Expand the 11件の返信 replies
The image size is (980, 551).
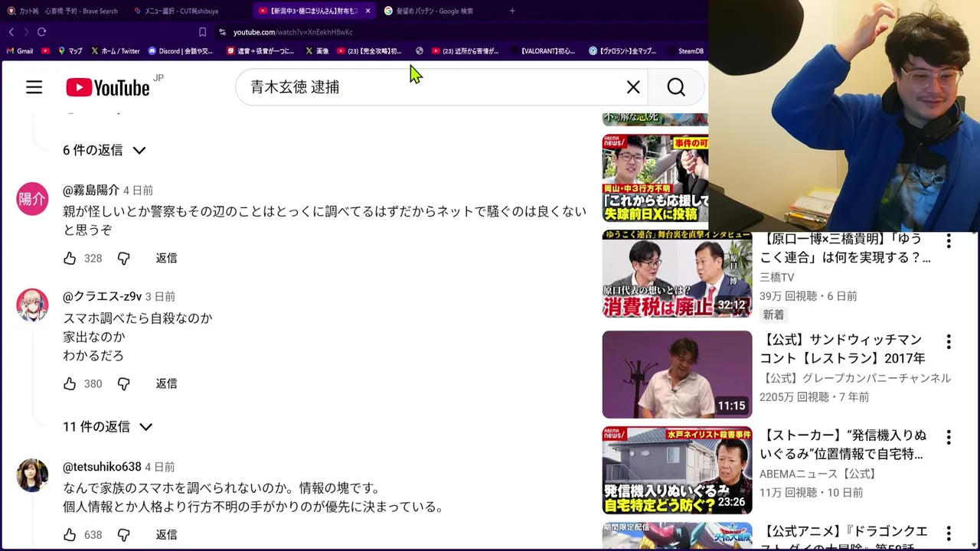[108, 426]
